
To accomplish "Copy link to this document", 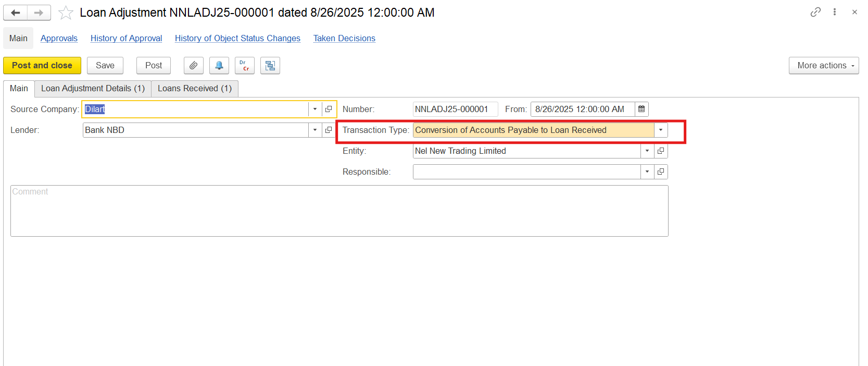I will coord(815,12).
